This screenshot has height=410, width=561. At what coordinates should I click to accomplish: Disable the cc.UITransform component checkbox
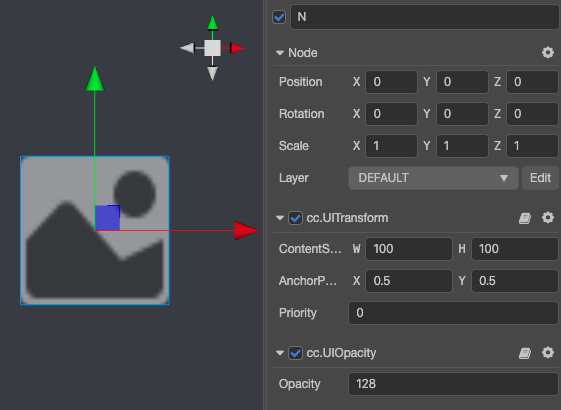point(295,218)
